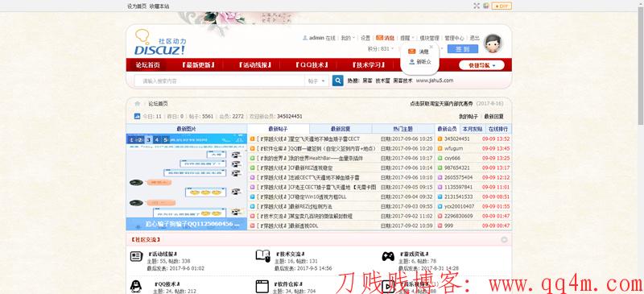Open the 我的 dropdown menu
This screenshot has height=294, width=644.
coord(348,38)
